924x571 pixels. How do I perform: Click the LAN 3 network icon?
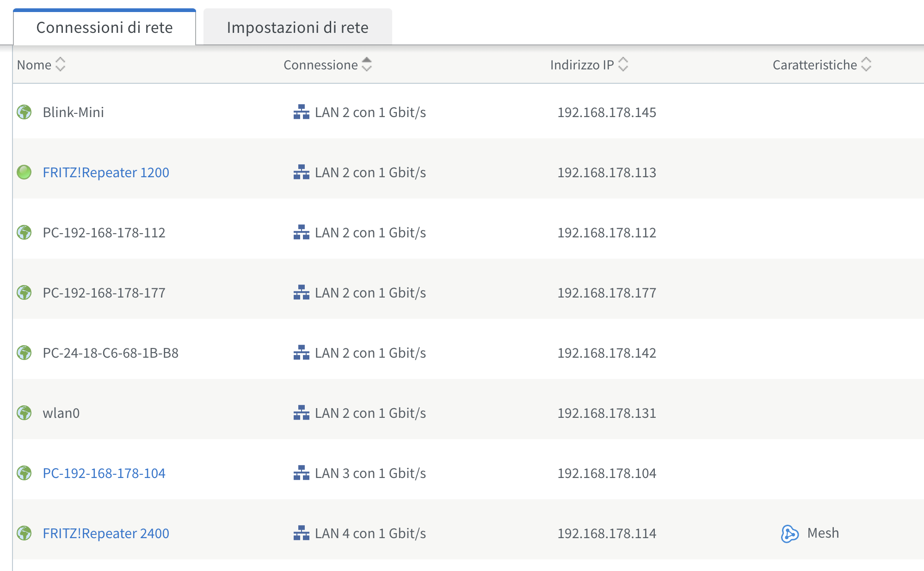tap(302, 473)
